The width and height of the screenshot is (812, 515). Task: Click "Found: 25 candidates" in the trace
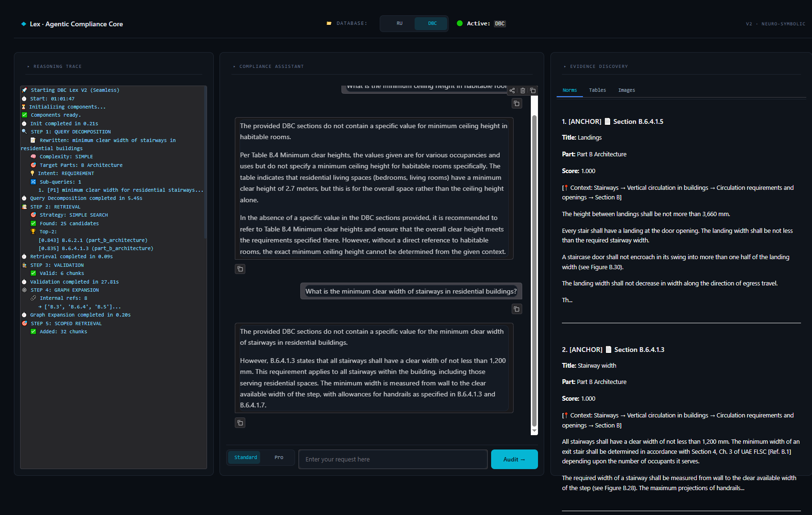pos(69,223)
